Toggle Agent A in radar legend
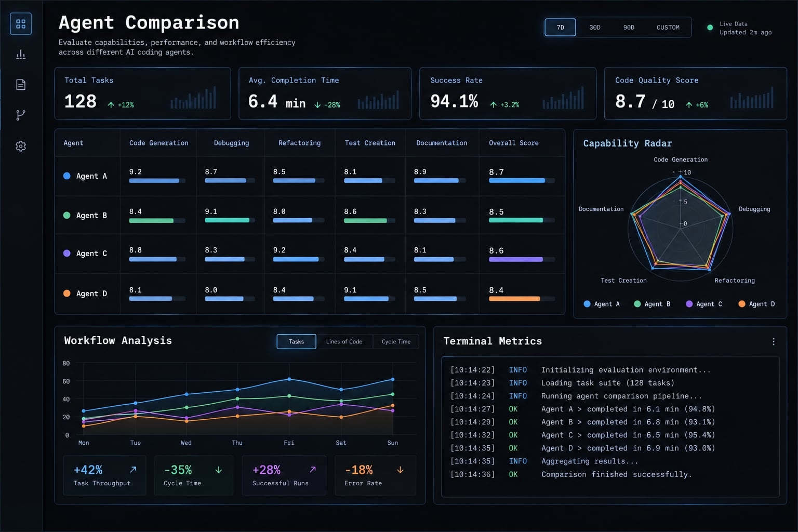This screenshot has width=798, height=532. click(x=602, y=304)
